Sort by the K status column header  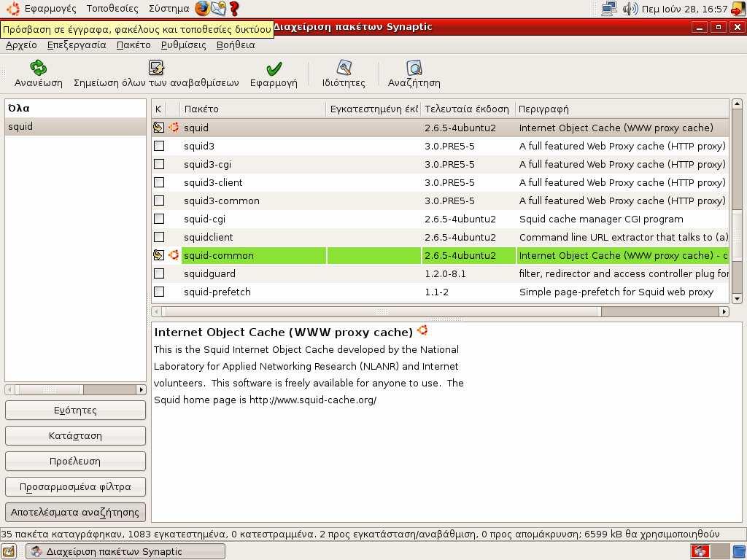tap(158, 109)
